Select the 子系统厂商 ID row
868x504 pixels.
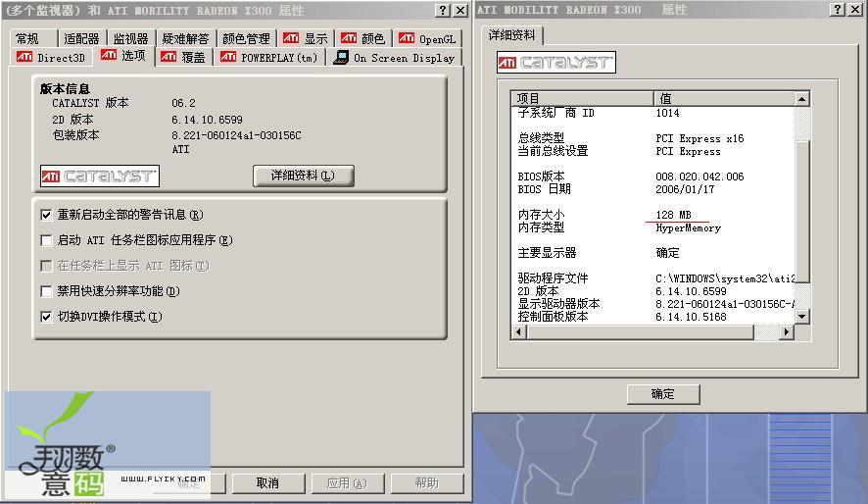point(653,113)
